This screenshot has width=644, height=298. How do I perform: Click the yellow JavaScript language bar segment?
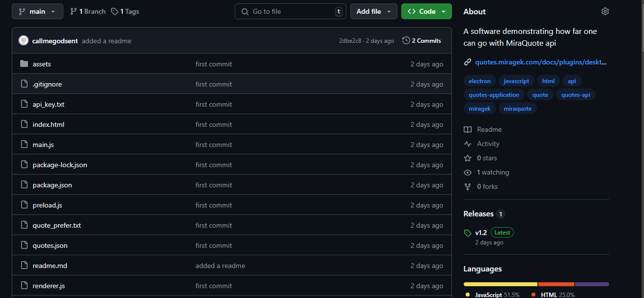[x=501, y=284]
